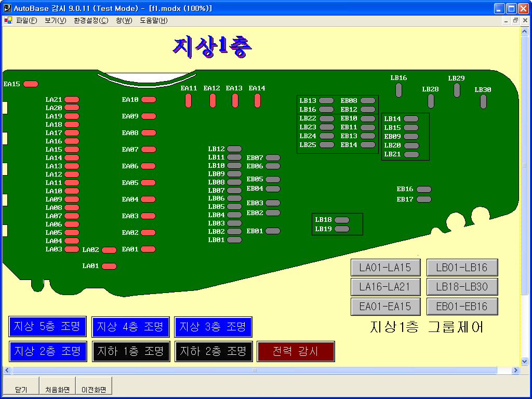
Task: Click the 처음화면 button in bottom bar
Action: coord(57,389)
